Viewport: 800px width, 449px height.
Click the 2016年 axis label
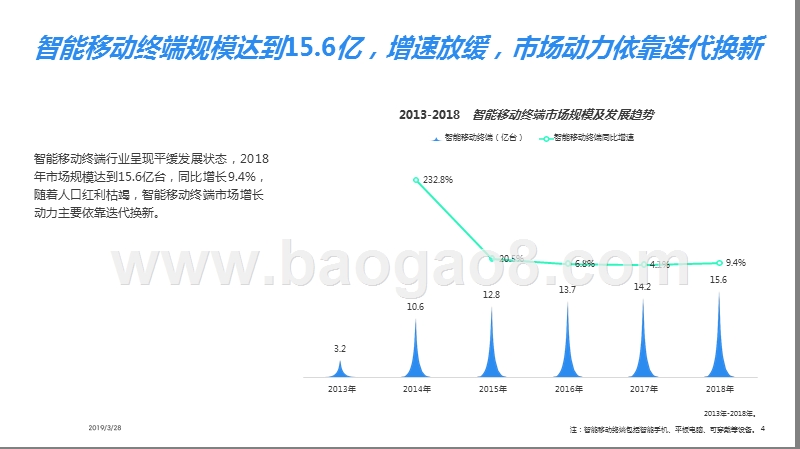pos(569,389)
